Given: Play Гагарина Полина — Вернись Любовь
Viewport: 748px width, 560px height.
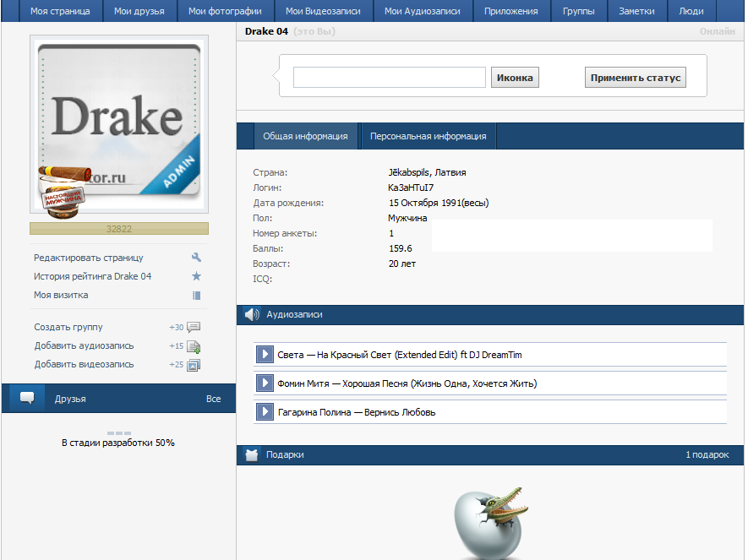Looking at the screenshot, I should [265, 412].
